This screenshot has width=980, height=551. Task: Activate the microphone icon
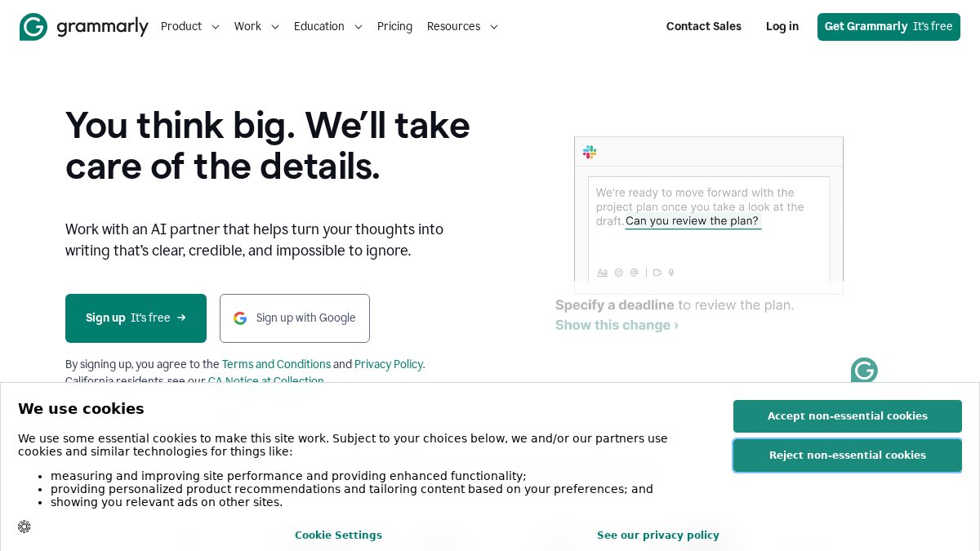coord(670,273)
